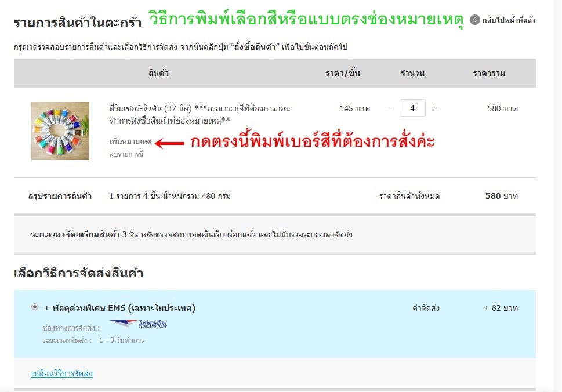
Task: Decrease quantity with the minus button
Action: [x=391, y=108]
